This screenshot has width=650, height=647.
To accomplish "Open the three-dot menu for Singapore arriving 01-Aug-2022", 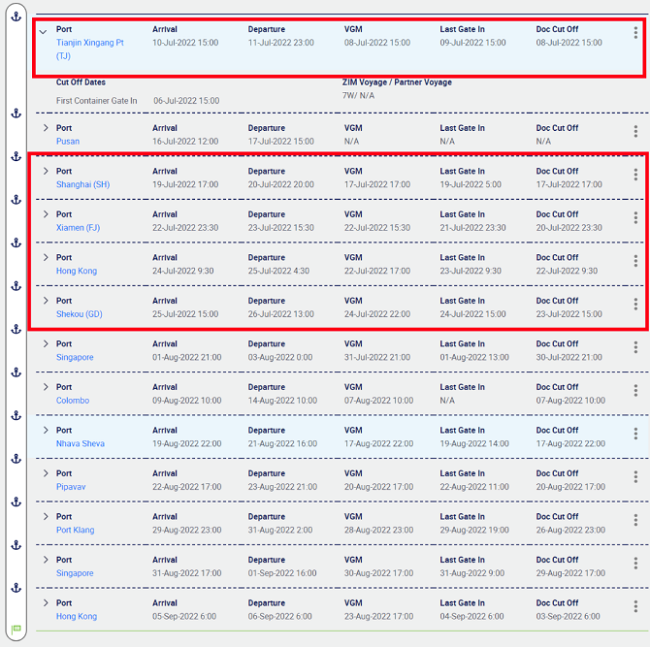I will click(635, 347).
